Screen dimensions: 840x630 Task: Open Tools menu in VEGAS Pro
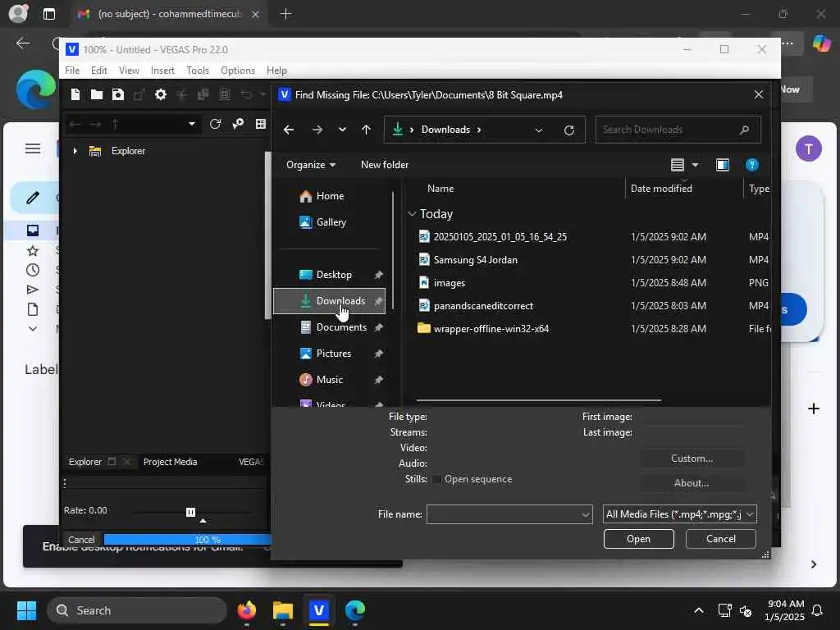[x=198, y=71]
